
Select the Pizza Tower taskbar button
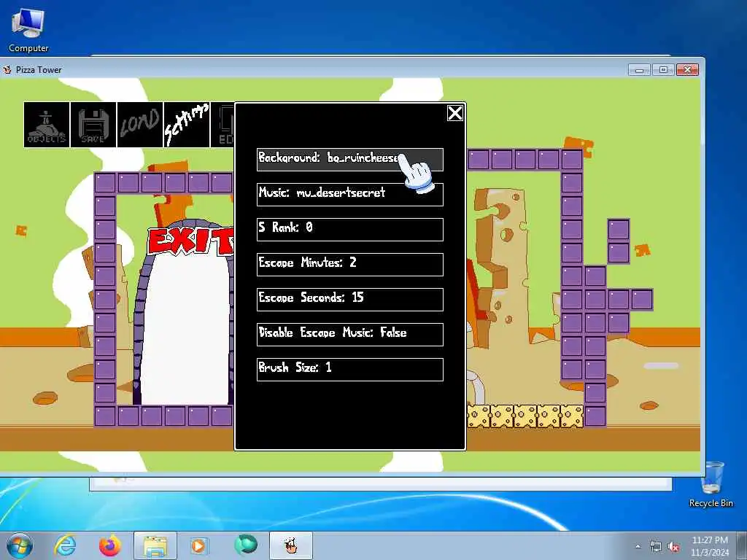(x=291, y=546)
